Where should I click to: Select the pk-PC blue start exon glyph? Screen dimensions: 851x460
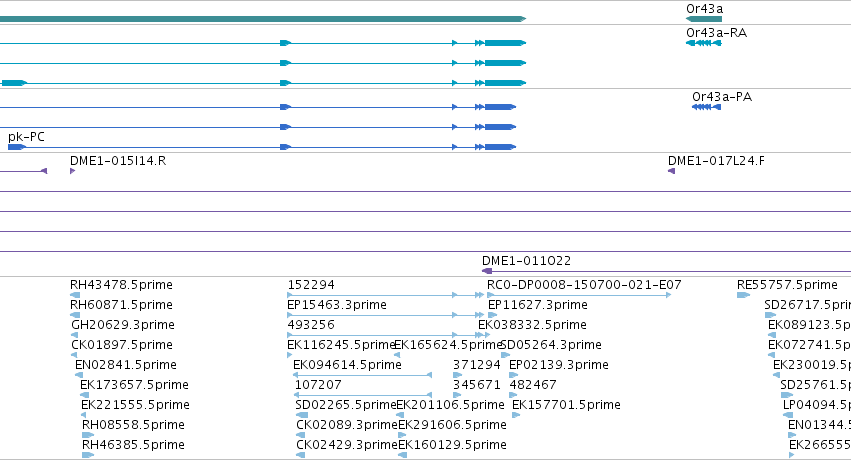click(17, 147)
